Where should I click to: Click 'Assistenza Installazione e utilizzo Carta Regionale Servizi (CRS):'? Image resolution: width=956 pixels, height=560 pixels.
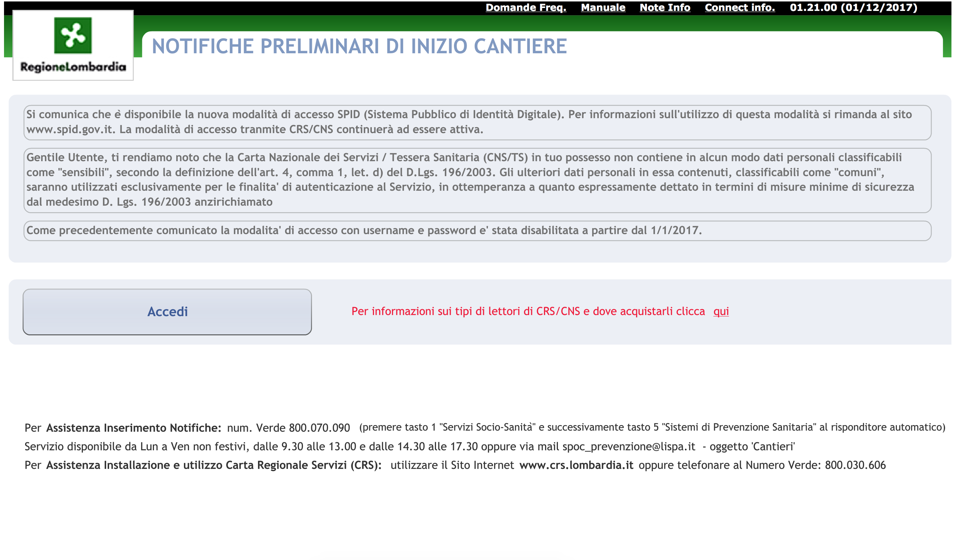pos(214,465)
